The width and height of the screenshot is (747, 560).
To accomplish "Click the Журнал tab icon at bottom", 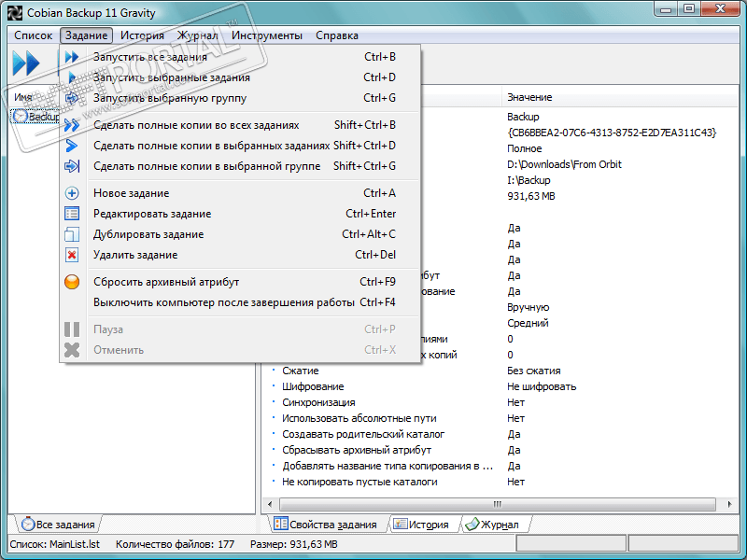I will point(472,524).
